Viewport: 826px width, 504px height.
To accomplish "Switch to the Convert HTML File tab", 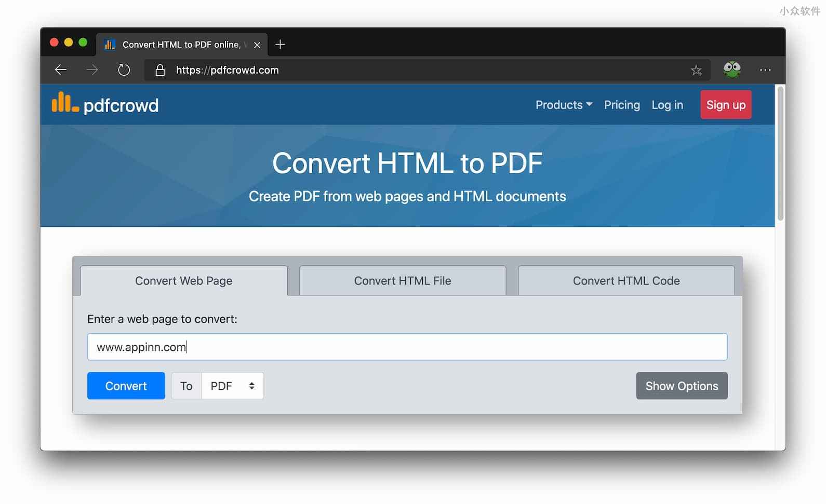I will point(403,281).
